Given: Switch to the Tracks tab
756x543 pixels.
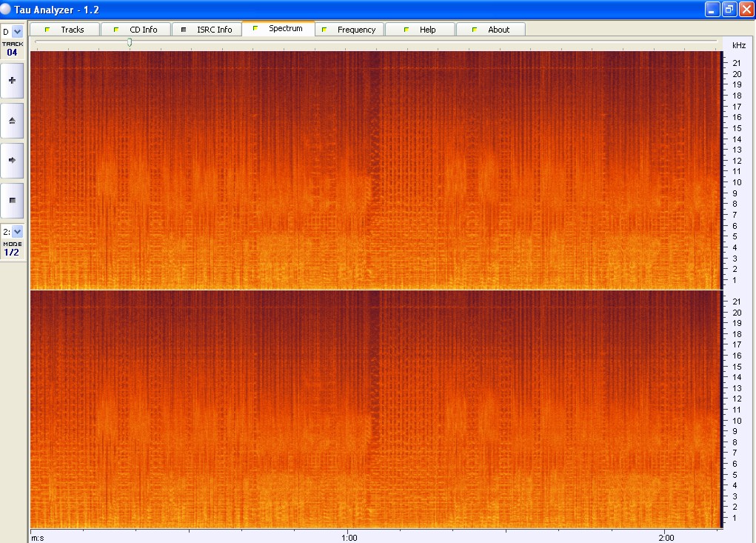Looking at the screenshot, I should coord(64,30).
